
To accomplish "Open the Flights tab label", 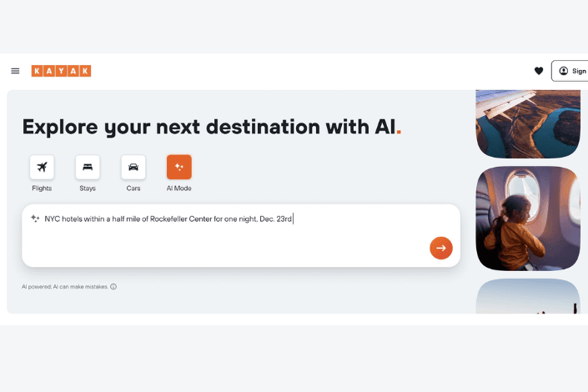I will click(x=42, y=188).
